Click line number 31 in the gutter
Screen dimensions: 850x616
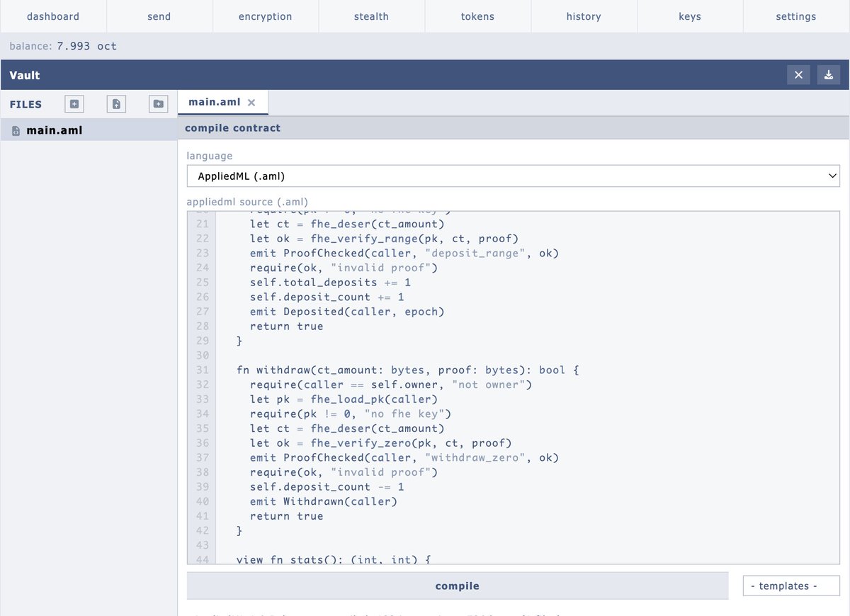202,370
